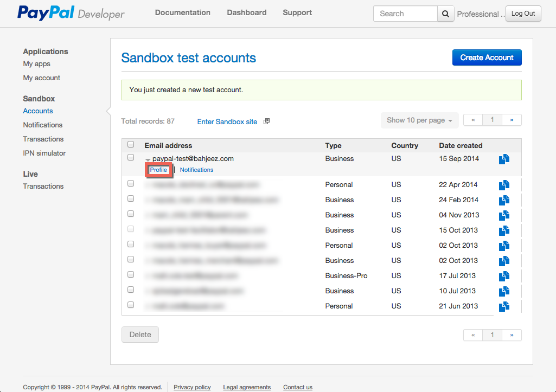Viewport: 556px width, 392px height.
Task: Go to the previous page using the top « arrow
Action: [x=473, y=120]
